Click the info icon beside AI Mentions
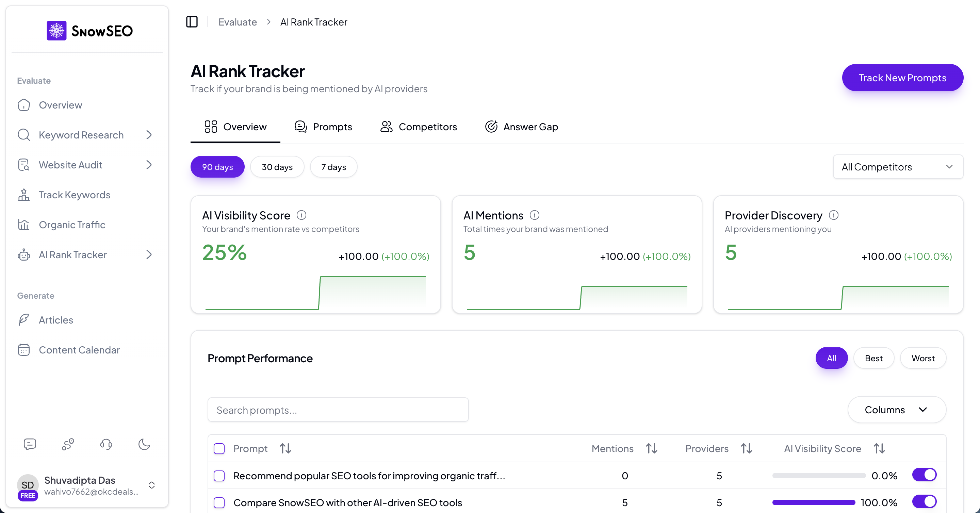980x513 pixels. coord(535,215)
